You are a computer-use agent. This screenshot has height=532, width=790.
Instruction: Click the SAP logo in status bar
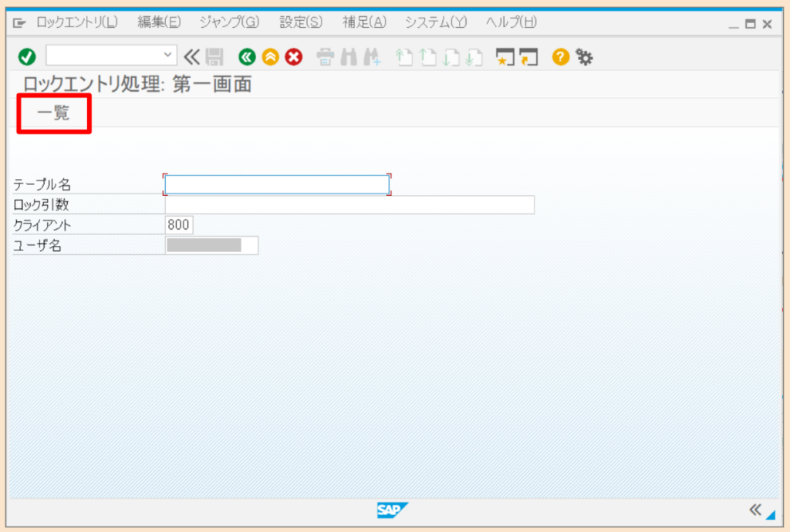point(393,510)
